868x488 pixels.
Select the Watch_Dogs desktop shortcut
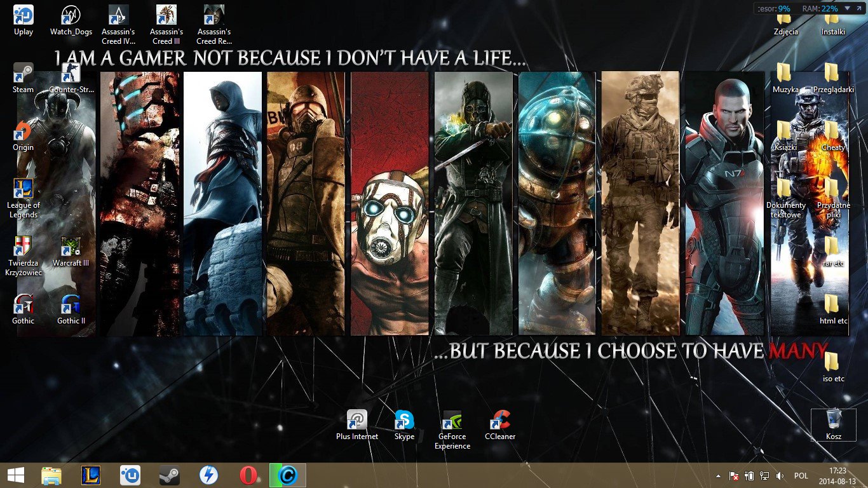coord(71,20)
